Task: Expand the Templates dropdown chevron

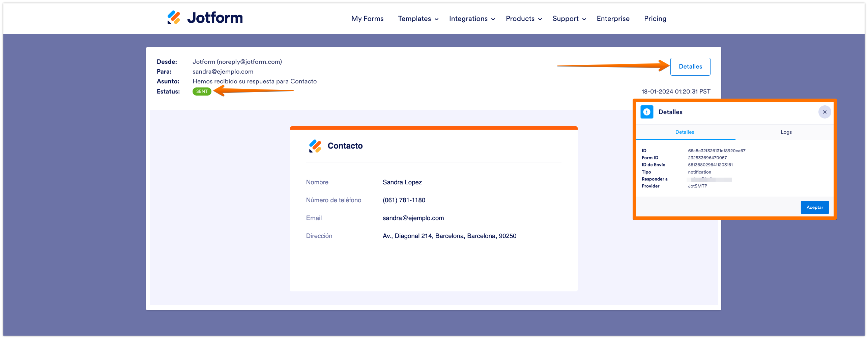Action: coord(436,19)
